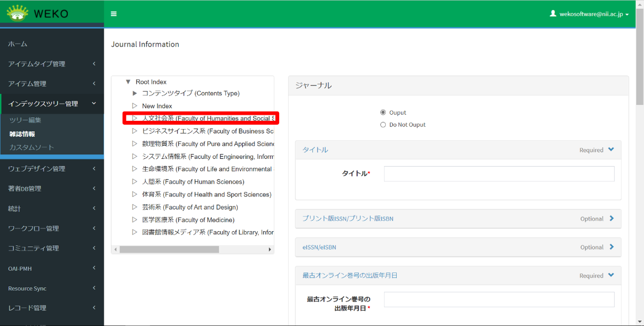Image resolution: width=644 pixels, height=326 pixels.
Task: Toggle the sidebar with the hamburger icon
Action: pos(114,14)
